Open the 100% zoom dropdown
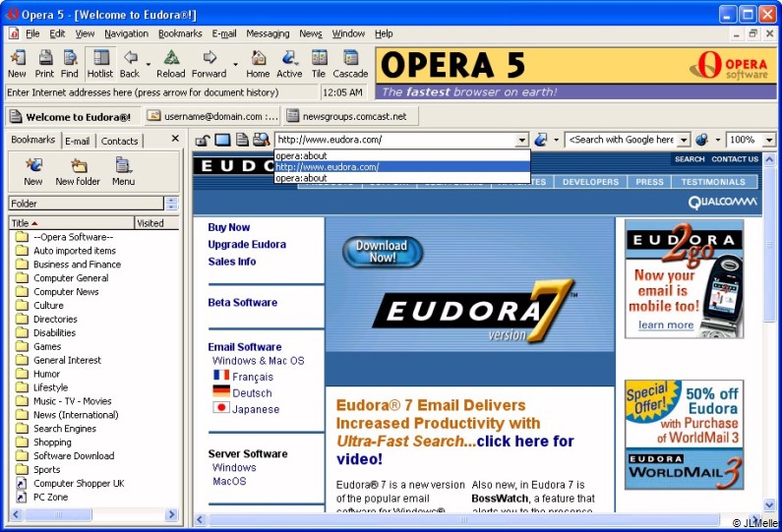This screenshot has height=532, width=782. [769, 140]
